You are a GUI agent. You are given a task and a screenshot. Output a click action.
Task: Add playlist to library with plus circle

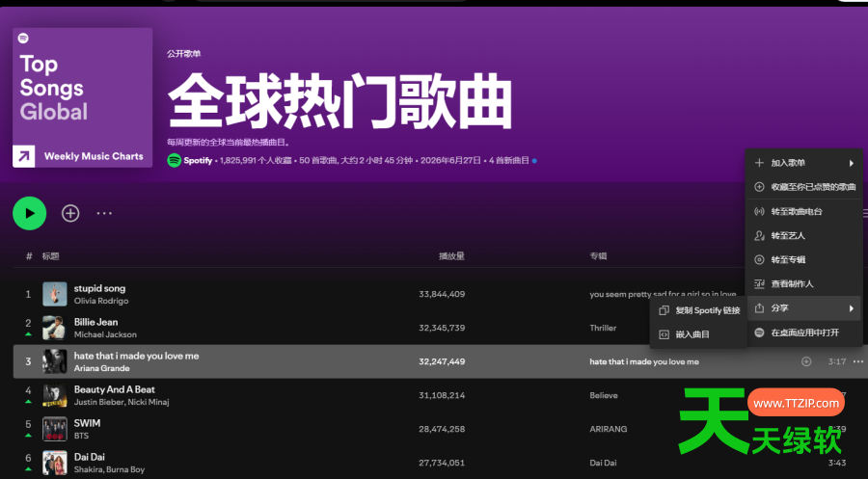point(70,214)
